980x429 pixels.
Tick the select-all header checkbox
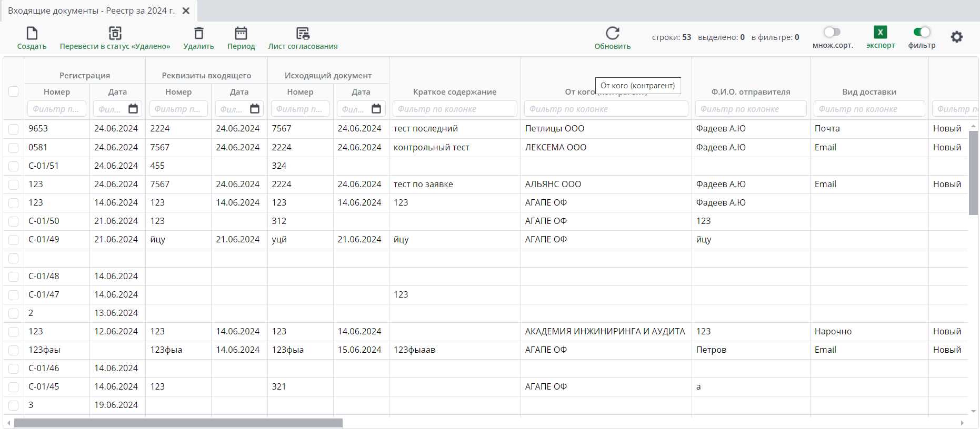pos(14,91)
